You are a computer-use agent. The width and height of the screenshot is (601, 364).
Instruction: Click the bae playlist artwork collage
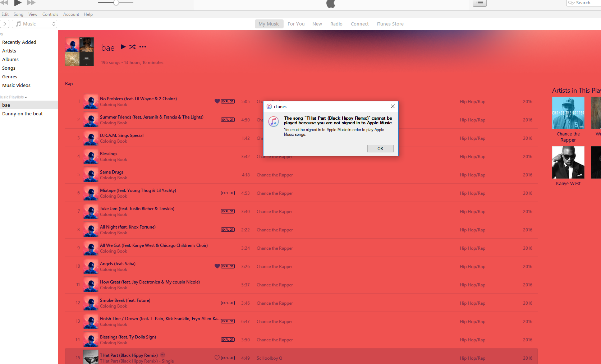[79, 52]
